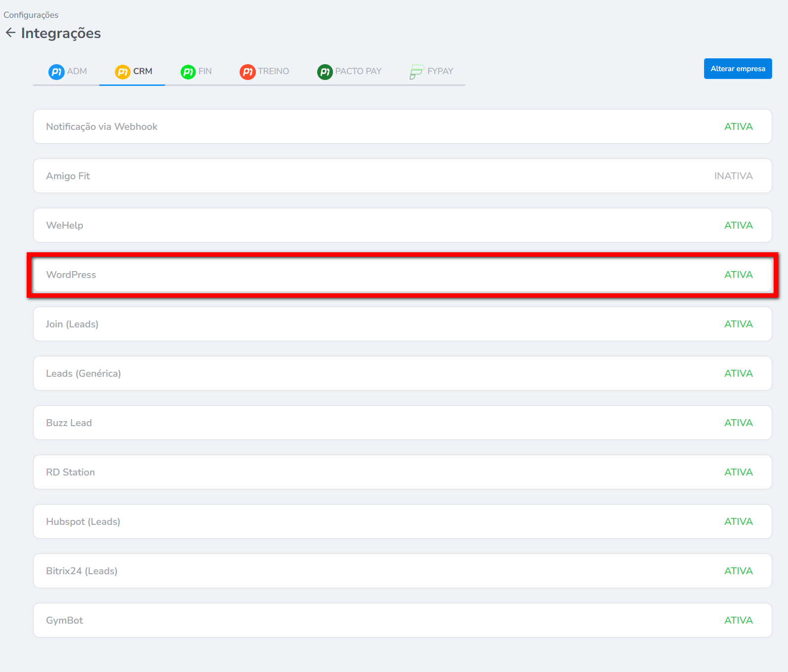
Task: Click the green FIN module icon
Action: (x=188, y=72)
